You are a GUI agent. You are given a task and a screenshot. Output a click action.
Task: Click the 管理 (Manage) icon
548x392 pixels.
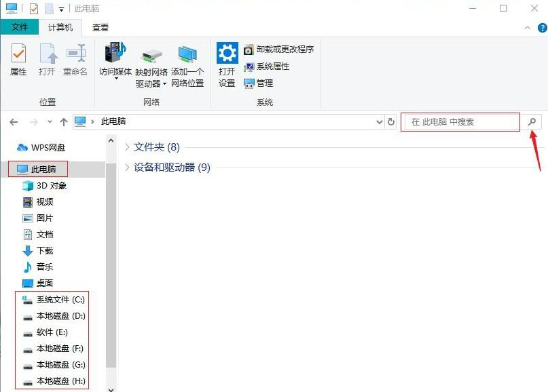(x=261, y=83)
